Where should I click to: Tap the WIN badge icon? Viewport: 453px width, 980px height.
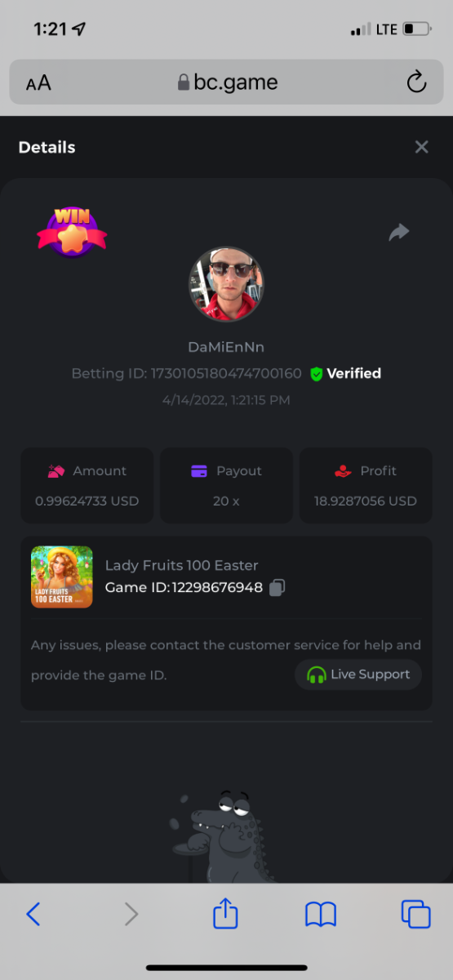72,232
